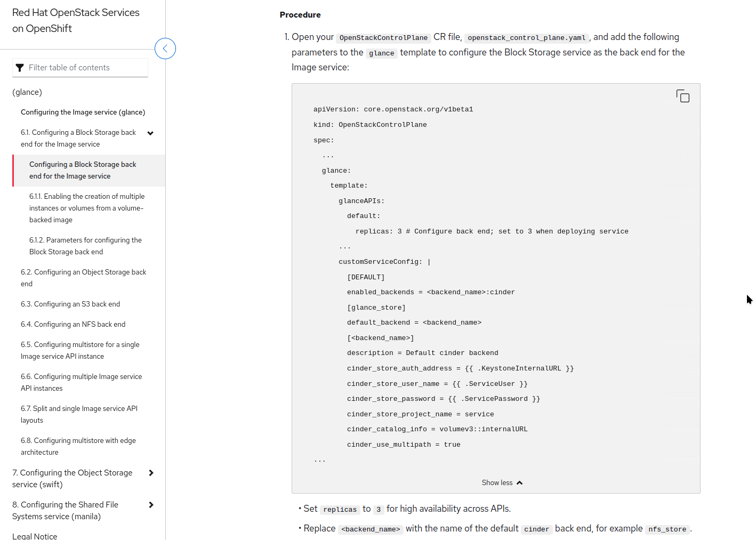The height and width of the screenshot is (540, 756).
Task: Copy the YAML code block to clipboard
Action: [682, 96]
